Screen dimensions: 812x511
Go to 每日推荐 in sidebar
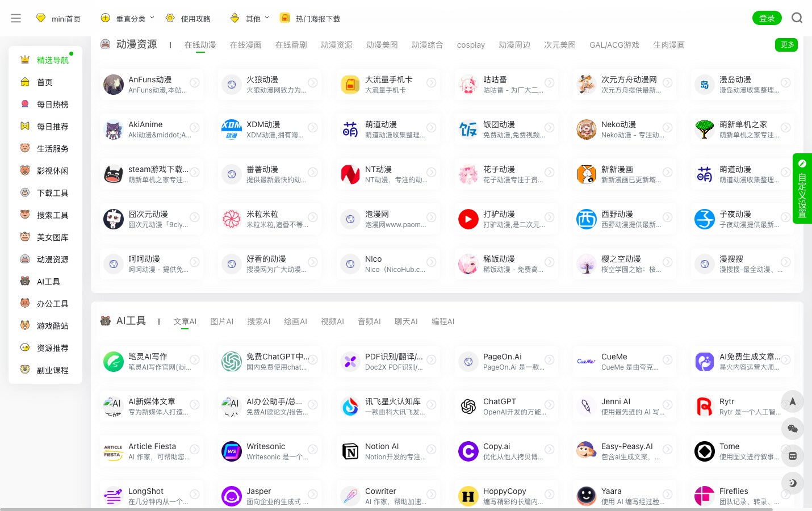pos(45,127)
